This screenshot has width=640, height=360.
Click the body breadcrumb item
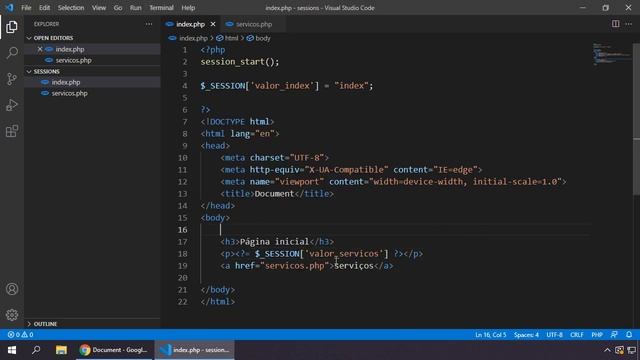click(x=262, y=38)
